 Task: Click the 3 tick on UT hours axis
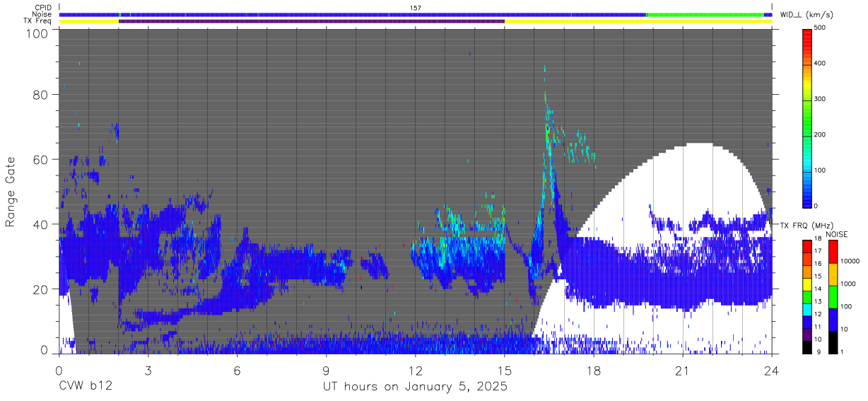click(148, 370)
